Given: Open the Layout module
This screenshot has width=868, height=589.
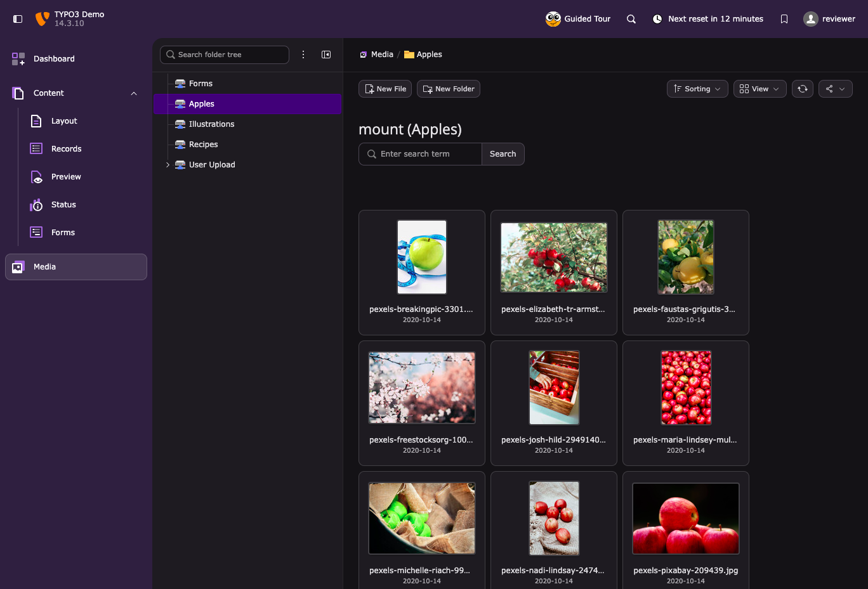Looking at the screenshot, I should [x=85, y=121].
